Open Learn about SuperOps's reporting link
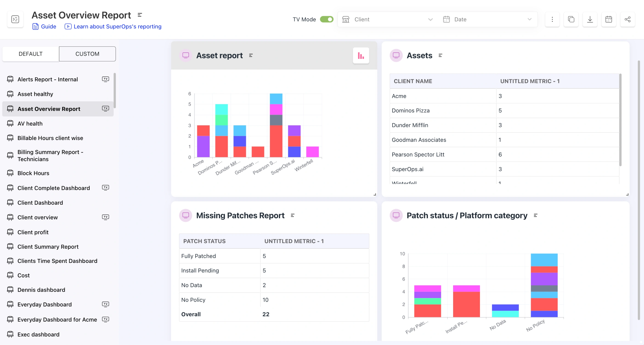 coord(113,26)
